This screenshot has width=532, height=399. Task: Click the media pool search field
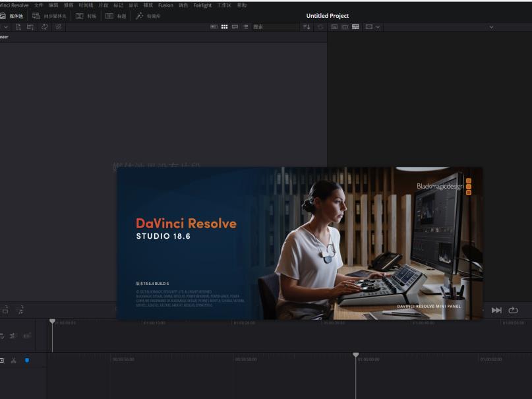tap(275, 27)
